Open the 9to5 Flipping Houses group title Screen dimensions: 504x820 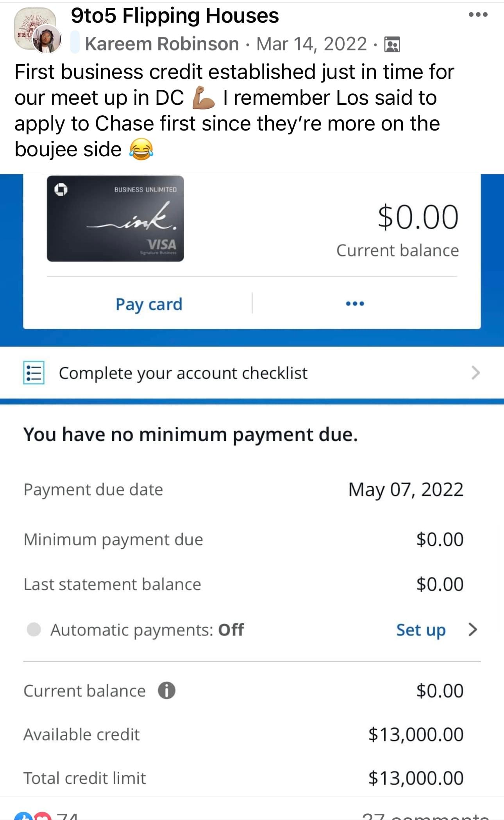click(175, 16)
